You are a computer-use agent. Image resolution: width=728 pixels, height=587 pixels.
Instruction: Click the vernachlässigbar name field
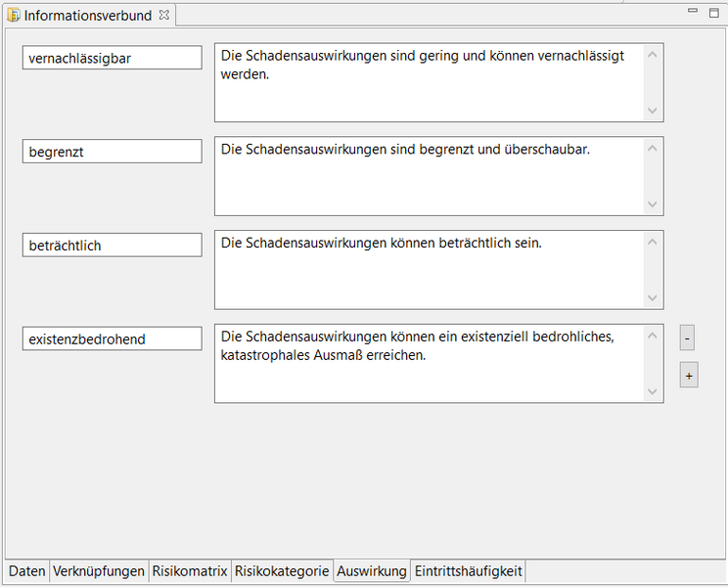point(113,58)
